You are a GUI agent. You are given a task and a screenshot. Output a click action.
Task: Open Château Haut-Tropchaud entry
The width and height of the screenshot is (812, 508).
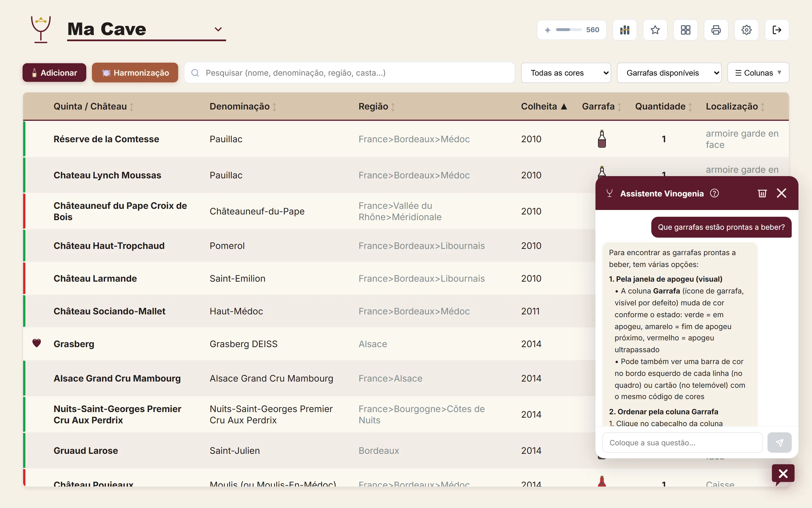pyautogui.click(x=109, y=246)
